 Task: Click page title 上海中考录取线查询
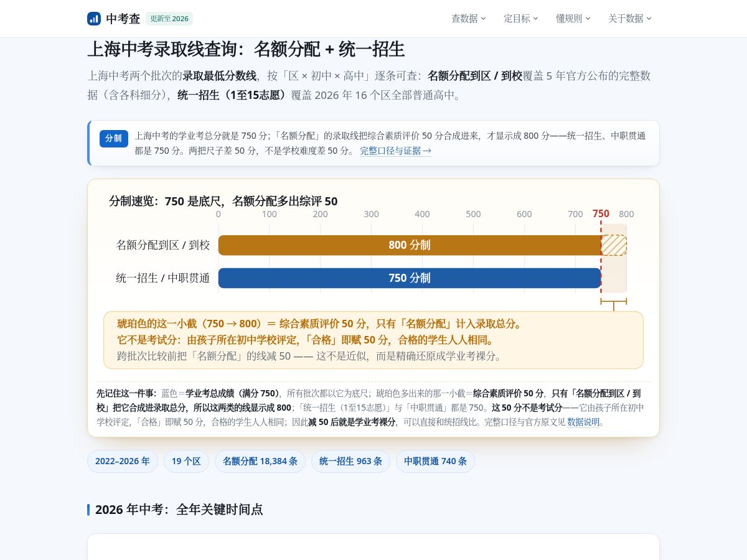(x=247, y=49)
